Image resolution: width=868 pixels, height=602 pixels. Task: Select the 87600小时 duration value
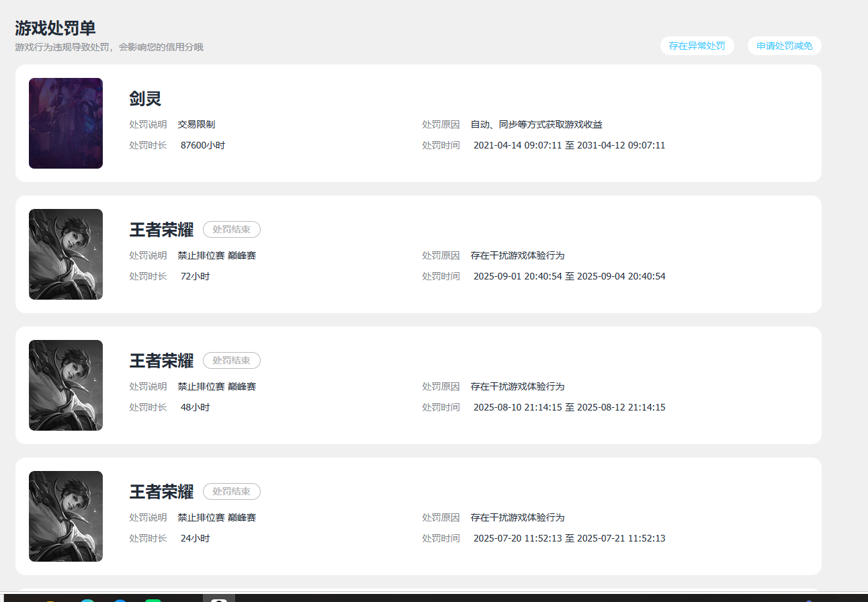click(x=203, y=145)
